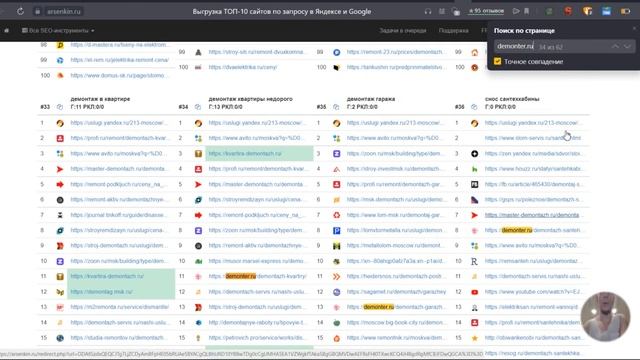Open highlighted demontag.msk.ru link in column #33 row 12
Viewport: 640px width, 360px height.
(102, 292)
